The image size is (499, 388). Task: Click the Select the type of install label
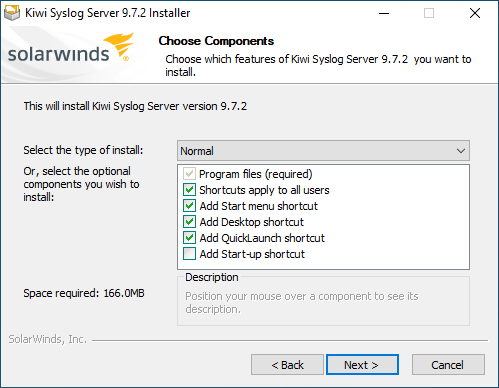click(83, 150)
